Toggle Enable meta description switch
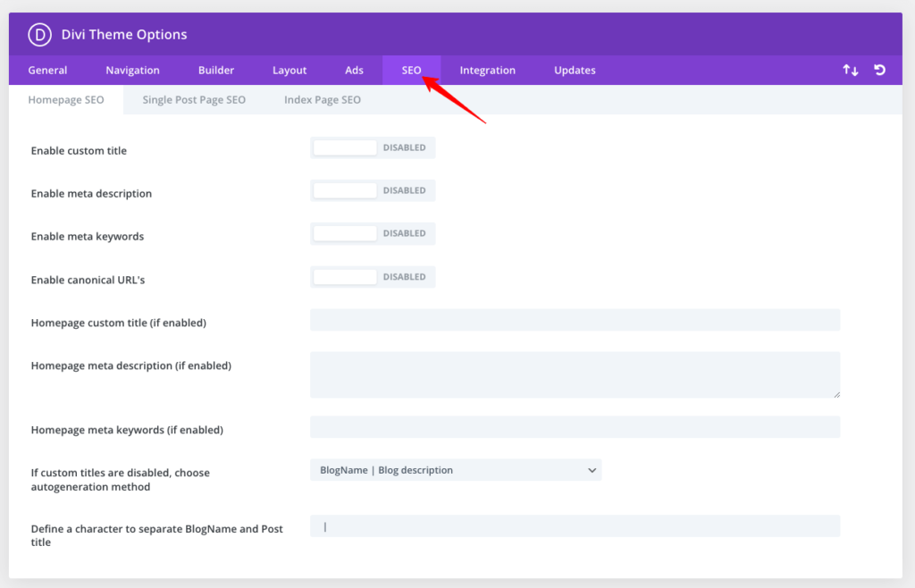The height and width of the screenshot is (588, 915). pyautogui.click(x=373, y=190)
